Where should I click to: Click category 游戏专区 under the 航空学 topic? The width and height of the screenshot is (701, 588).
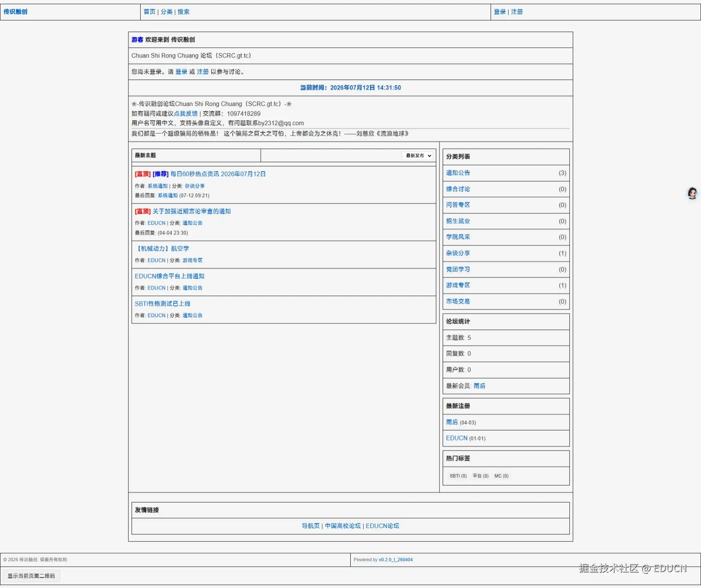click(192, 261)
